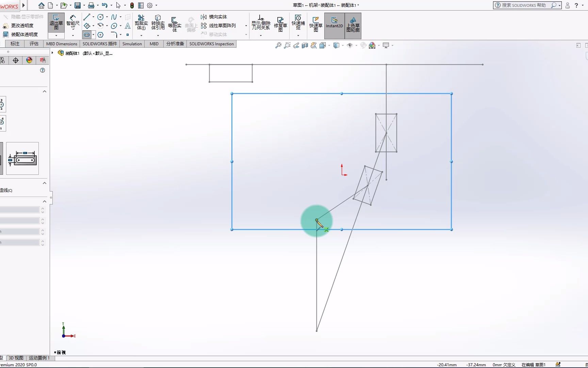Open the SOLIDWORKS 插件 tab
This screenshot has height=368, width=588.
pyautogui.click(x=100, y=44)
